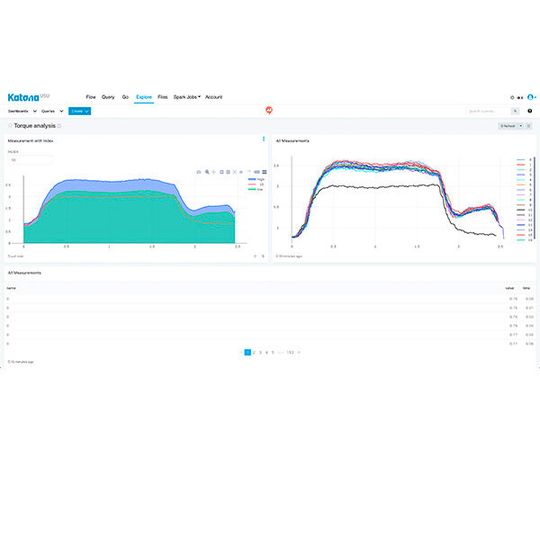
Task: Click the chart Zoom in icon
Action: 222,172
